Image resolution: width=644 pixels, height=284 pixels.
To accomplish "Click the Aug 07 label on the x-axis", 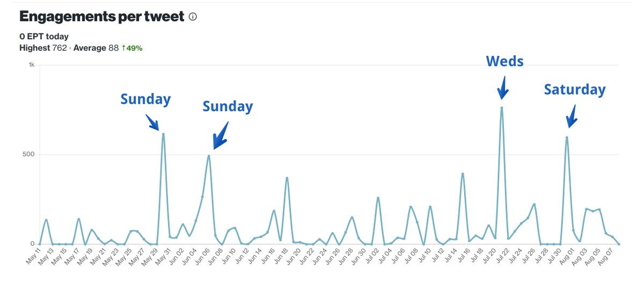I will coord(613,258).
